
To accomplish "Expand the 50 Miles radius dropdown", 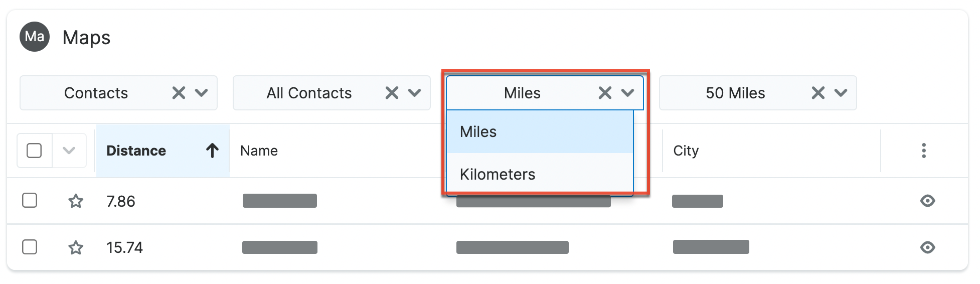I will click(841, 93).
